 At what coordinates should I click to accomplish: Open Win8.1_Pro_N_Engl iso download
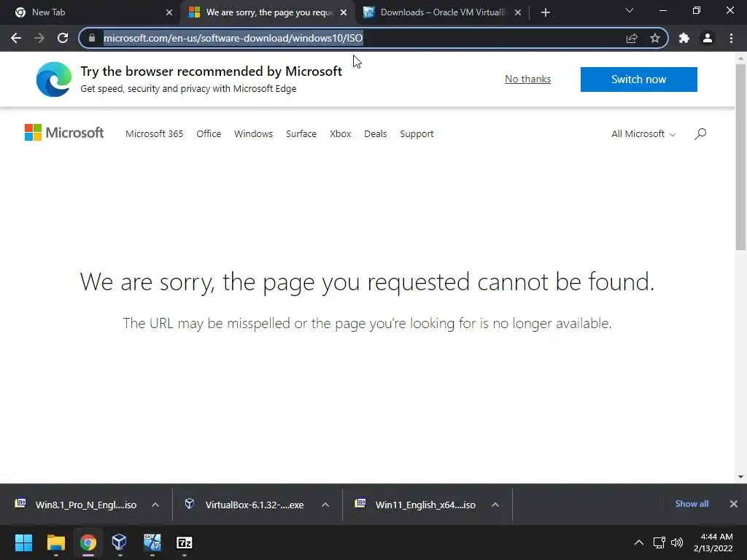[x=76, y=505]
